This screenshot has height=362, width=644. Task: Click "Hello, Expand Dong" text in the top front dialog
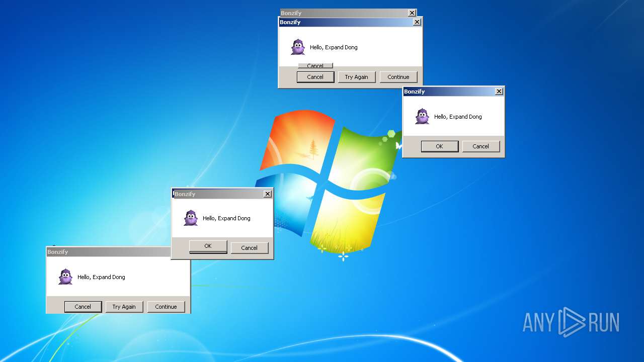(x=334, y=47)
